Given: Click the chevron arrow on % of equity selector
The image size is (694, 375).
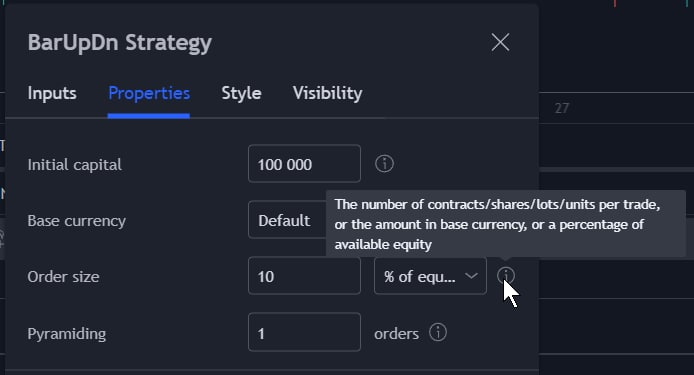Looking at the screenshot, I should click(x=471, y=276).
